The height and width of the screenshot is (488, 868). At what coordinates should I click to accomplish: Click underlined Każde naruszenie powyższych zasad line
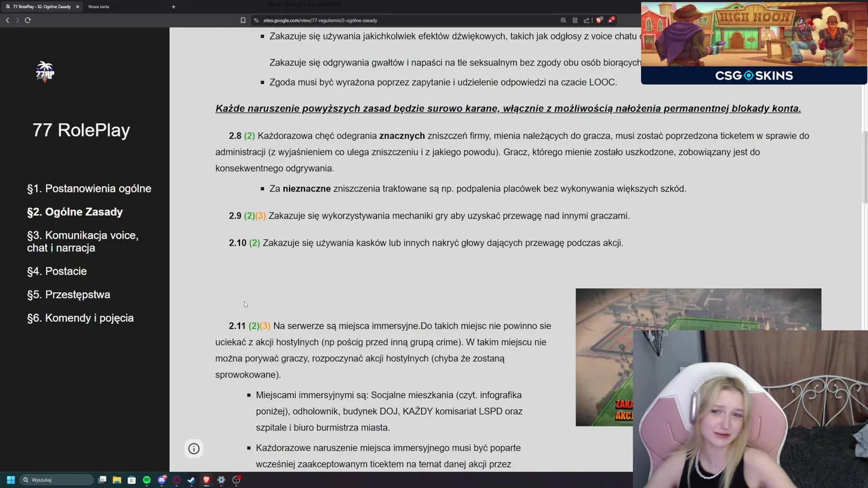pos(508,108)
